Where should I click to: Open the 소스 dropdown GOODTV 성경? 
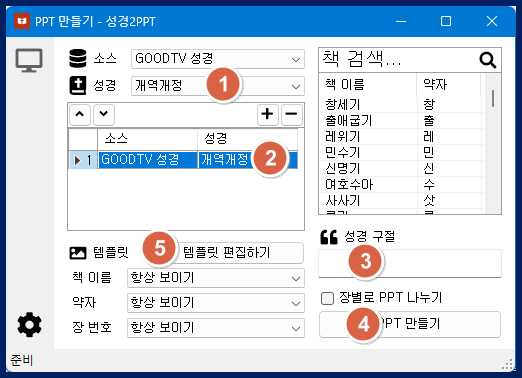(x=218, y=59)
